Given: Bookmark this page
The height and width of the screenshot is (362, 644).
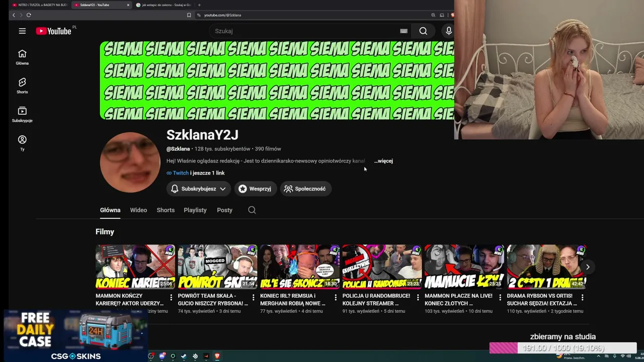Looking at the screenshot, I should 189,15.
